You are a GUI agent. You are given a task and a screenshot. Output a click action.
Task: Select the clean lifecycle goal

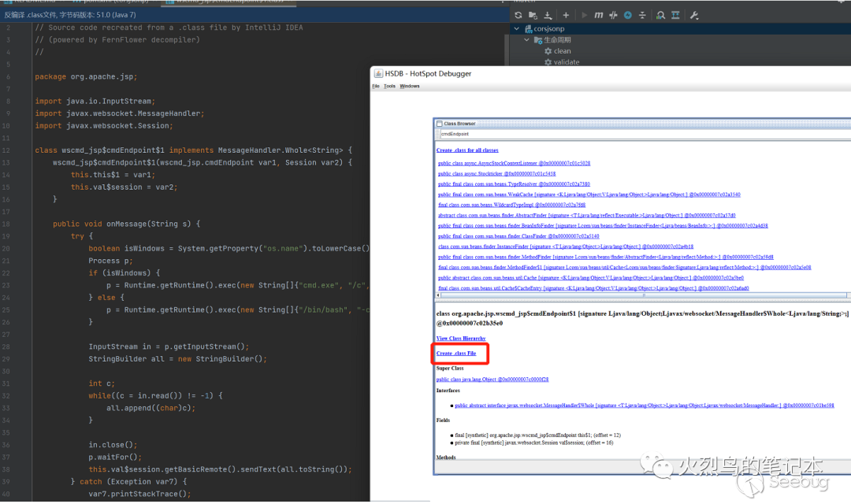point(562,51)
